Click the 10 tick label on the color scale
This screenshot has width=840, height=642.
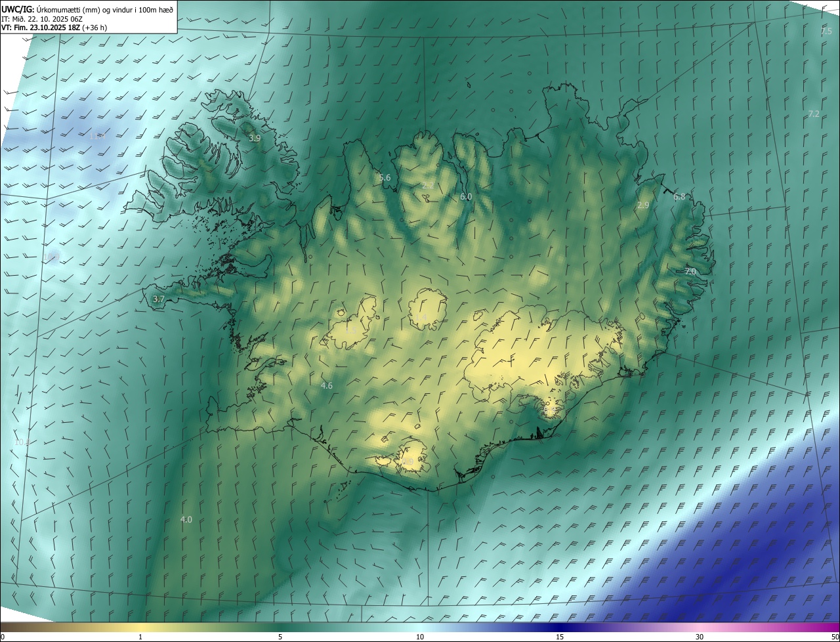click(420, 637)
